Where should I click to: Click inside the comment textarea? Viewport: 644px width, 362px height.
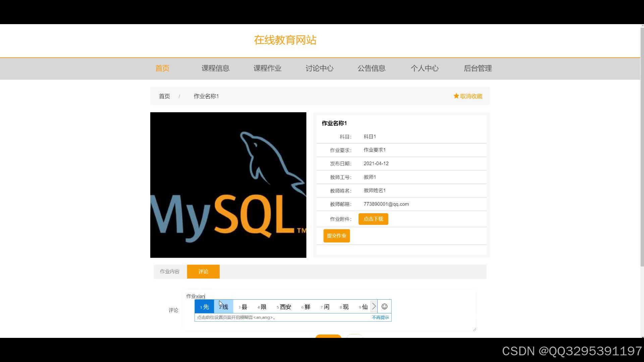click(x=329, y=310)
